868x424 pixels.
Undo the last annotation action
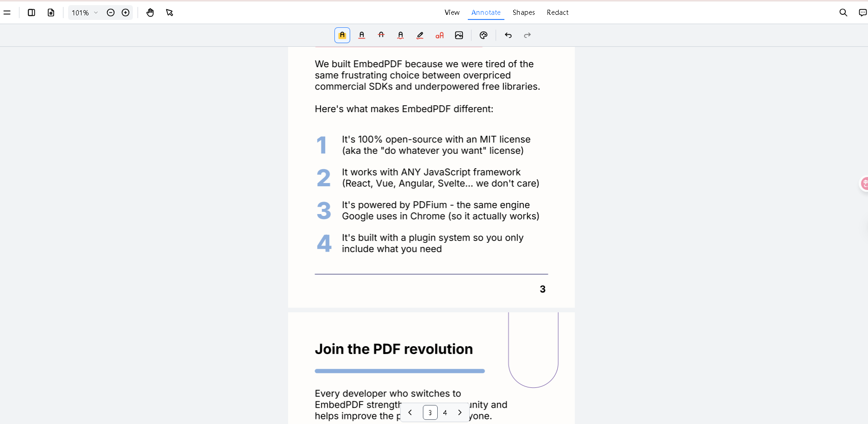(508, 35)
